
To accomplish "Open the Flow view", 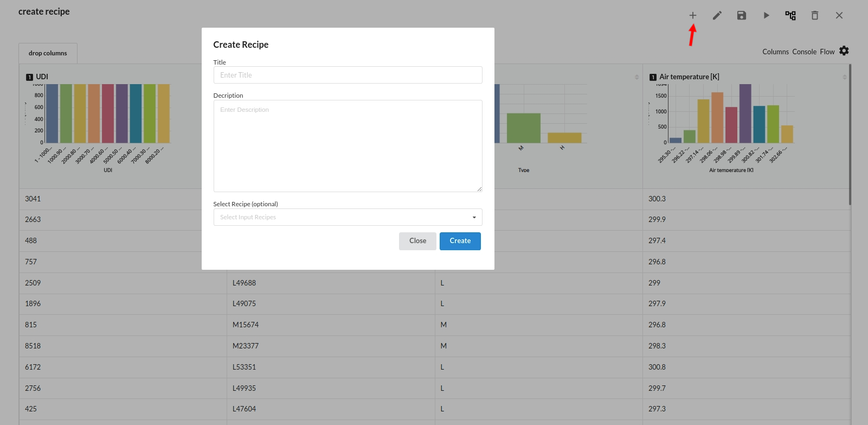I will 827,52.
